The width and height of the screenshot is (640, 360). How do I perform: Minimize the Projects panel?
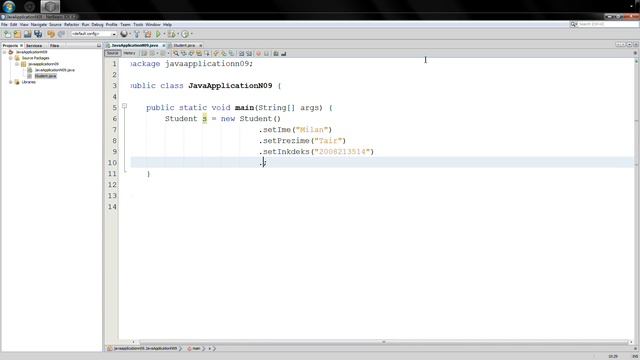click(x=99, y=46)
